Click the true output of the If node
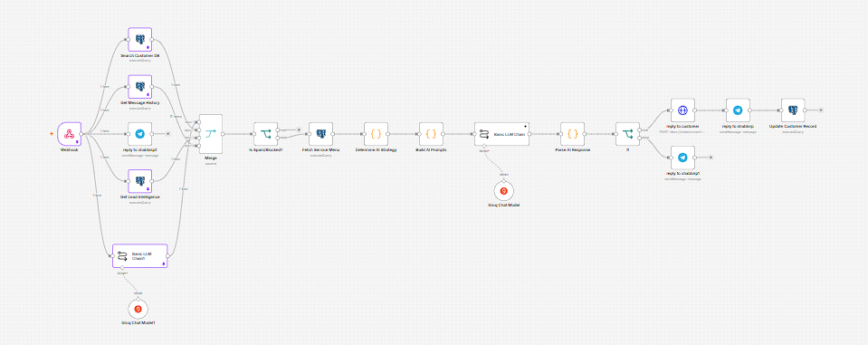The width and height of the screenshot is (868, 345). [641, 130]
